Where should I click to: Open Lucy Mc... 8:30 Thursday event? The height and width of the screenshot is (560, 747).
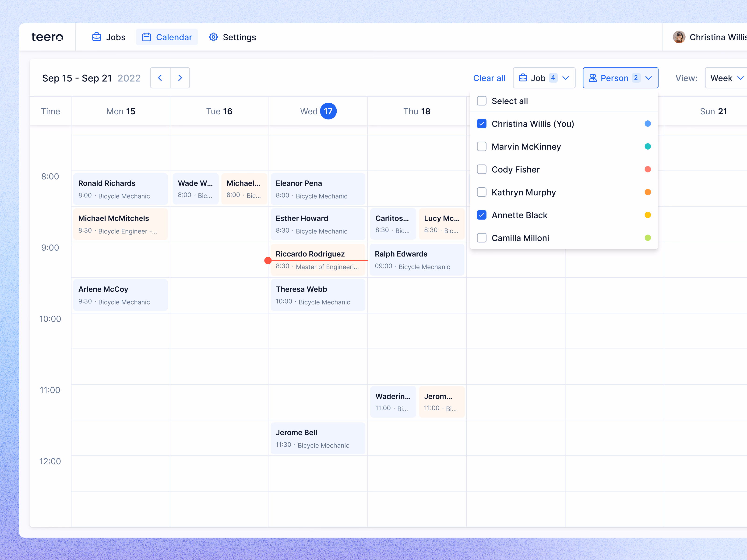click(x=442, y=224)
